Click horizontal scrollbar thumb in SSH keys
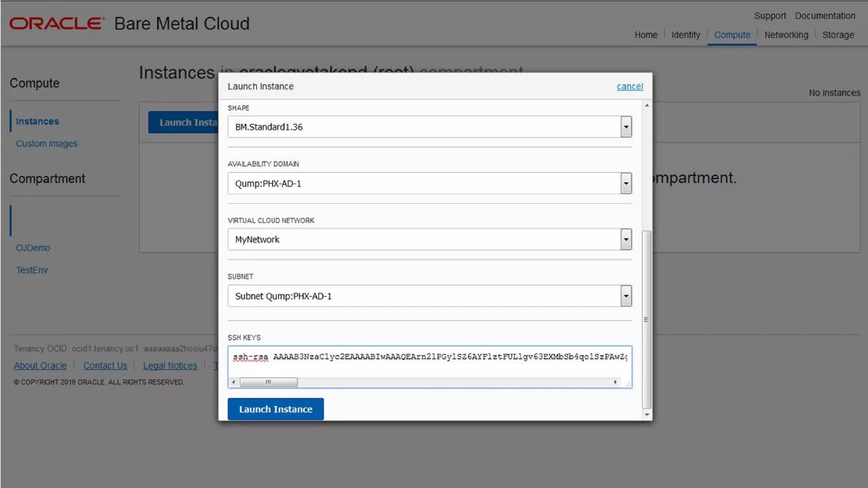 (x=269, y=382)
